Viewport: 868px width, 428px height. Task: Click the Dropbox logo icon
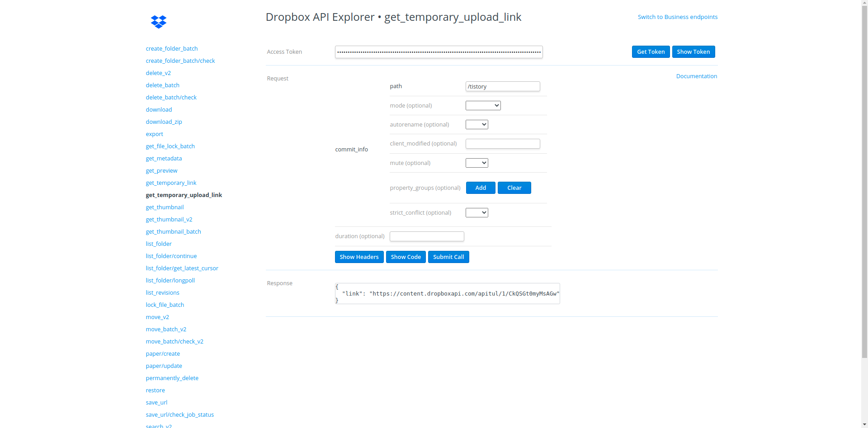(159, 22)
